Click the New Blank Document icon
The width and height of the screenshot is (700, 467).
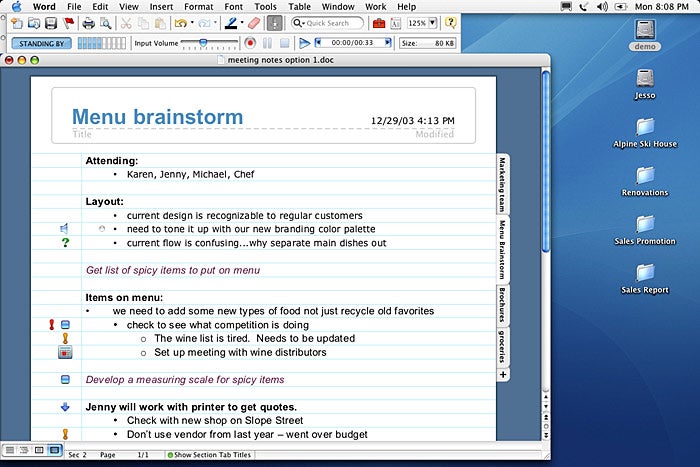click(17, 23)
